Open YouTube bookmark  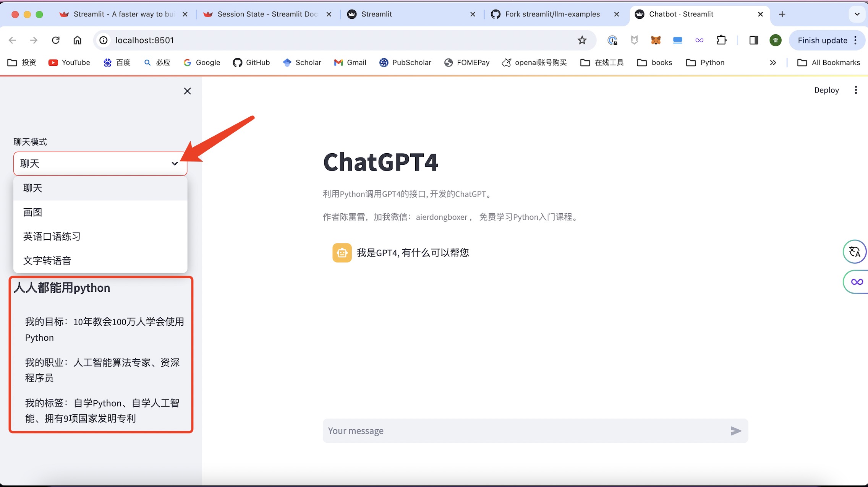tap(69, 62)
